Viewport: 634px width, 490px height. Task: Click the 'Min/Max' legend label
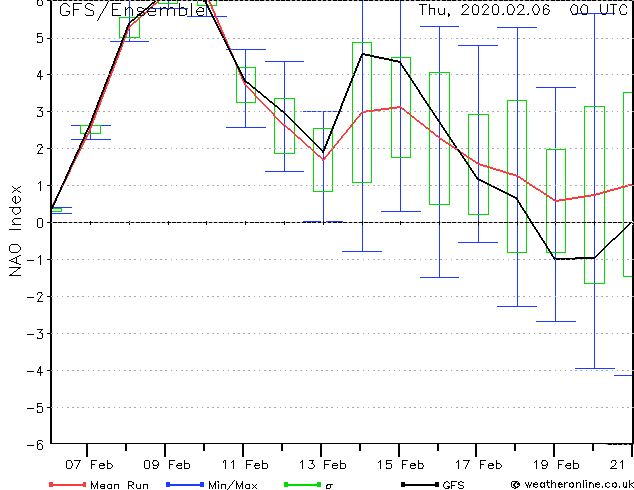[232, 485]
